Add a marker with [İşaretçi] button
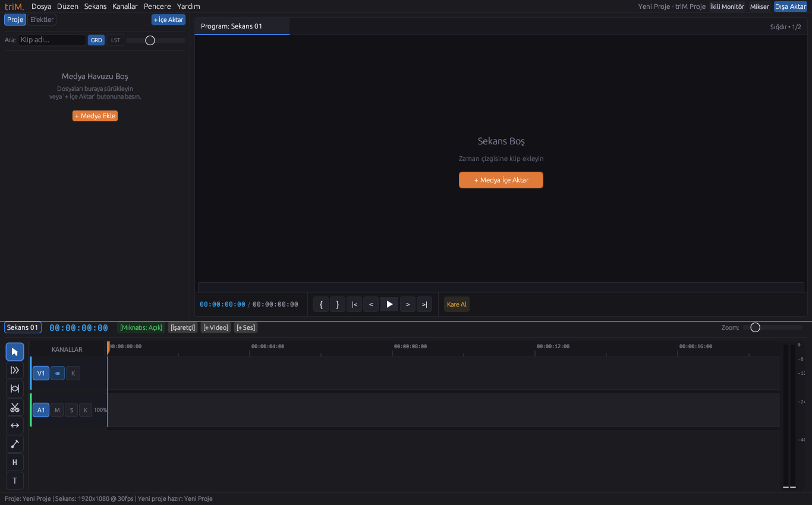Image resolution: width=812 pixels, height=505 pixels. 182,327
